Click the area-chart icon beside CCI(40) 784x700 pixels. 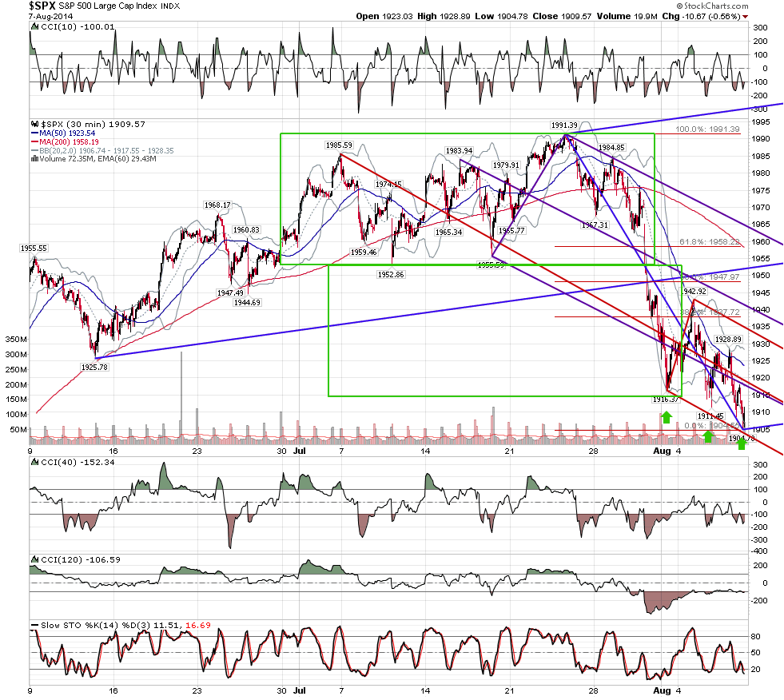pos(35,463)
